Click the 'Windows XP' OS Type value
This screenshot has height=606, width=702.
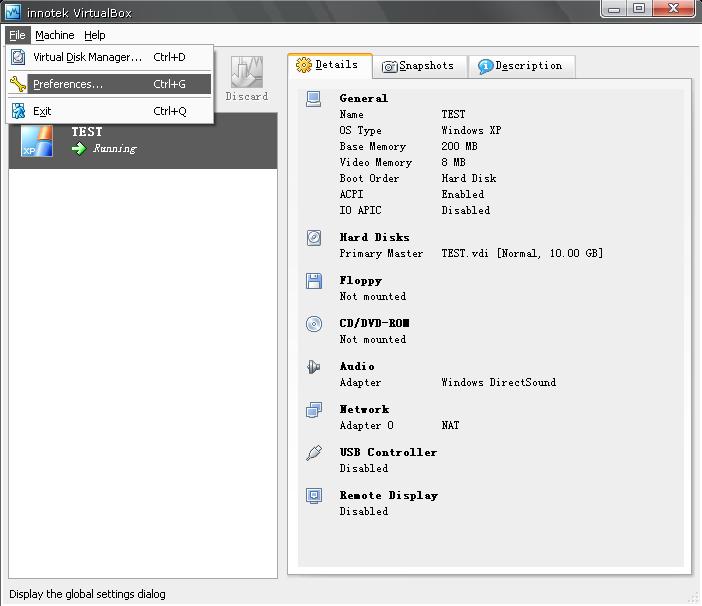[471, 130]
